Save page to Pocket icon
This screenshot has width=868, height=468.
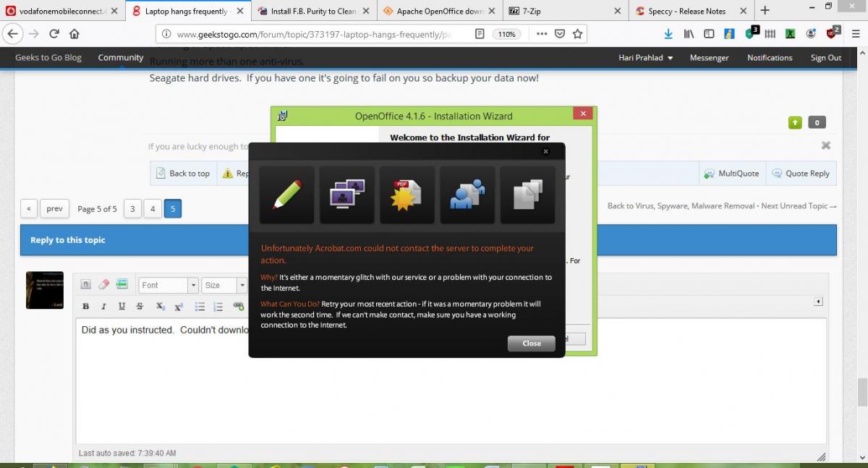(560, 34)
